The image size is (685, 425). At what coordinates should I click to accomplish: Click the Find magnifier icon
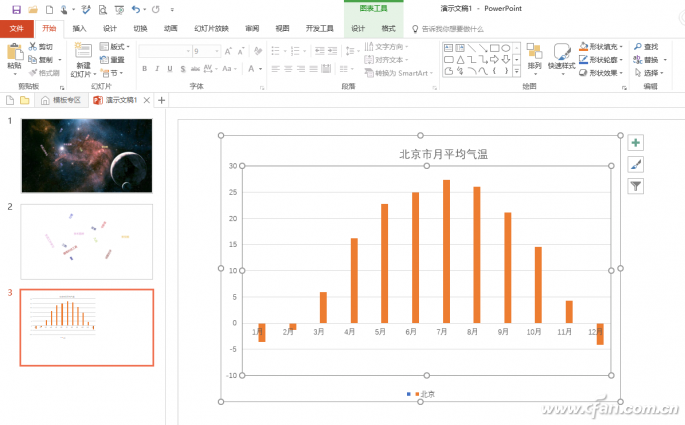click(x=637, y=46)
